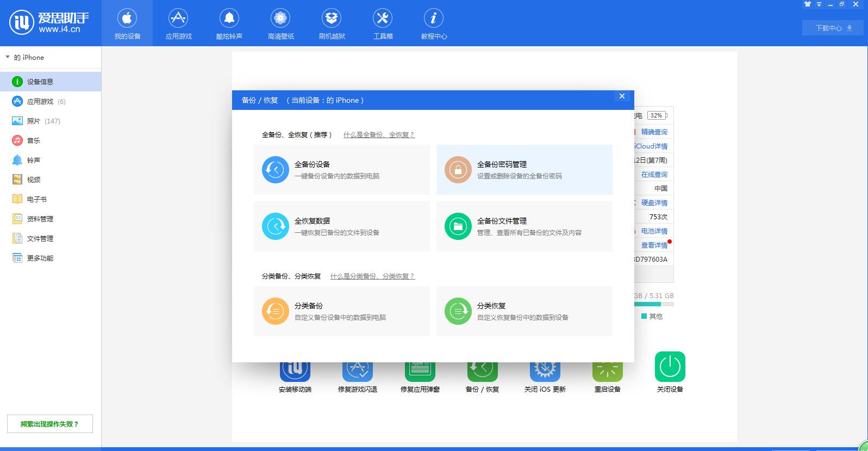Open 铃声 in sidebar
The width and height of the screenshot is (868, 451).
(51, 160)
